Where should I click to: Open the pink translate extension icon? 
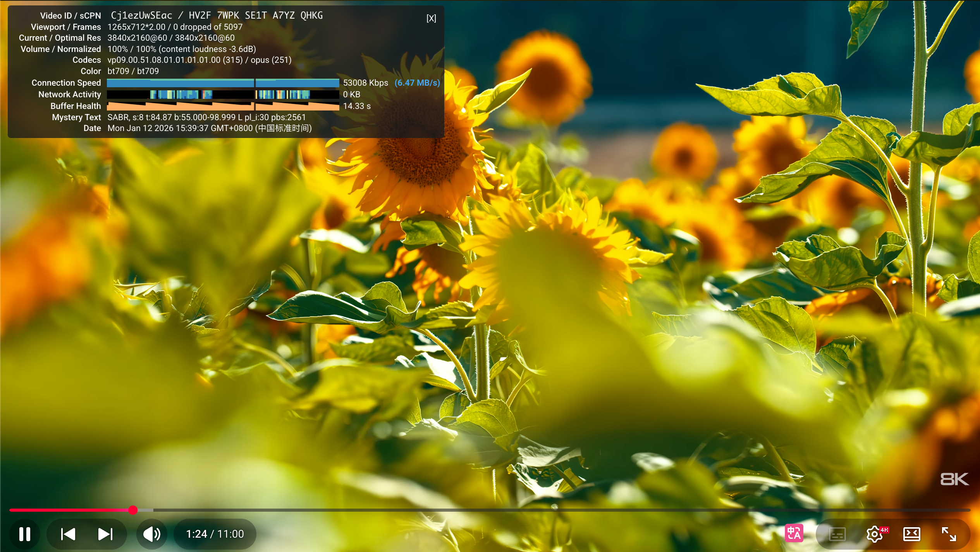click(x=794, y=533)
